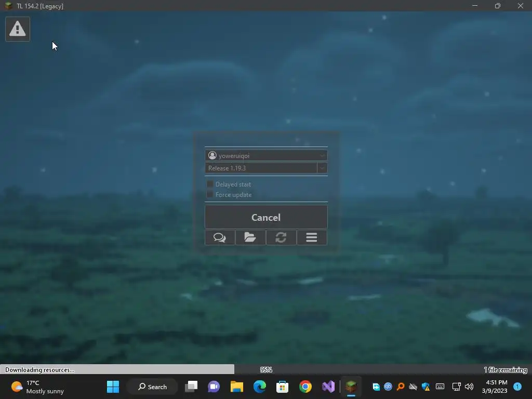Open Task View from the taskbar

[x=191, y=387]
